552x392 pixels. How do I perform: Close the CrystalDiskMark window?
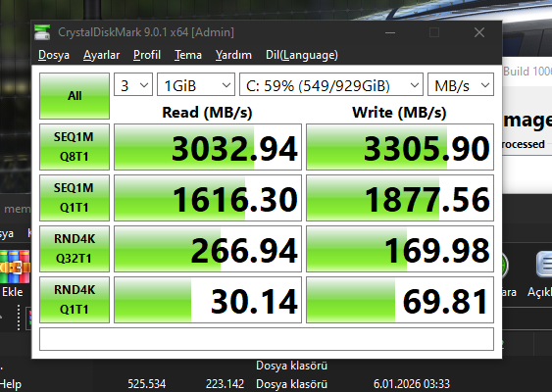(x=479, y=32)
